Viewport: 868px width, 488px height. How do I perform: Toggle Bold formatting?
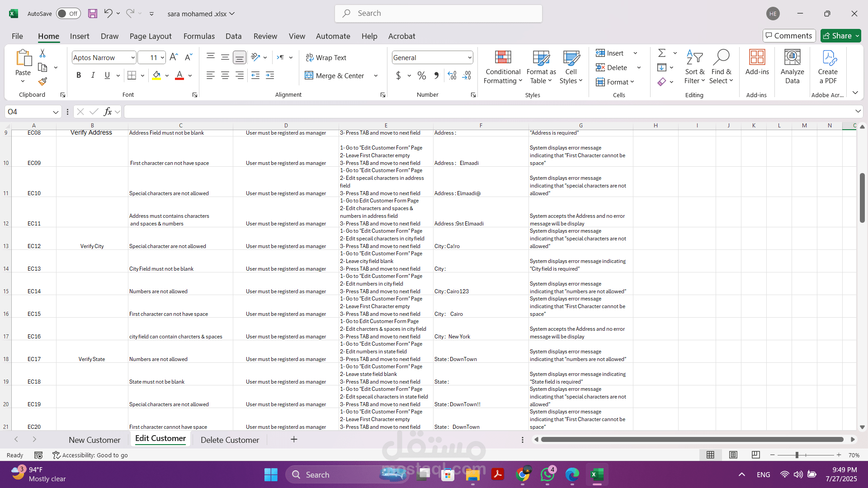pyautogui.click(x=79, y=75)
